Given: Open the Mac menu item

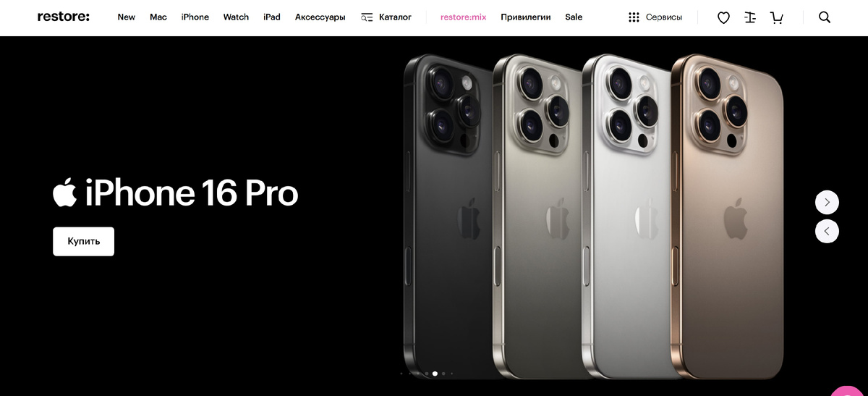Looking at the screenshot, I should pos(158,17).
